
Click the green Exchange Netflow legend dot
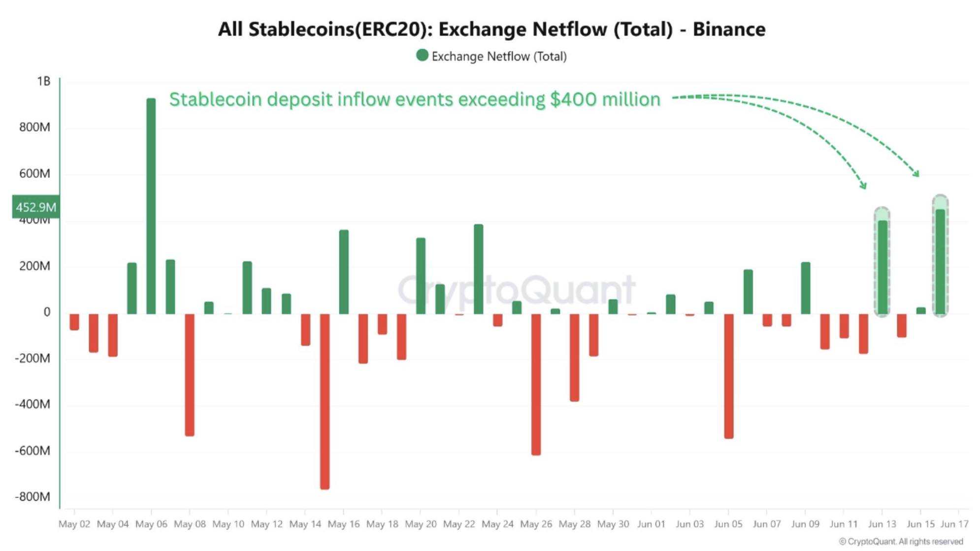(x=422, y=56)
